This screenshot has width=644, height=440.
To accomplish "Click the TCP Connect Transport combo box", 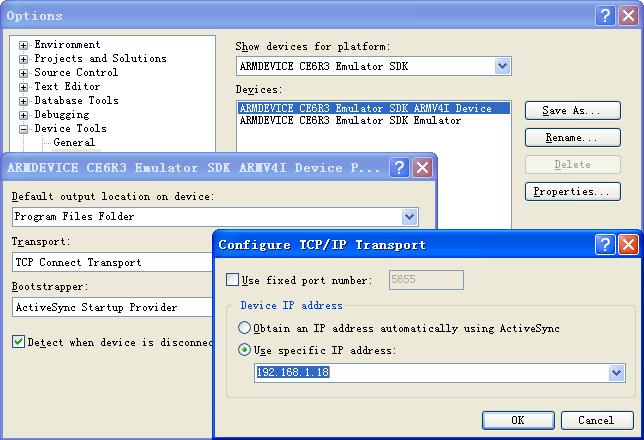I will 113,262.
